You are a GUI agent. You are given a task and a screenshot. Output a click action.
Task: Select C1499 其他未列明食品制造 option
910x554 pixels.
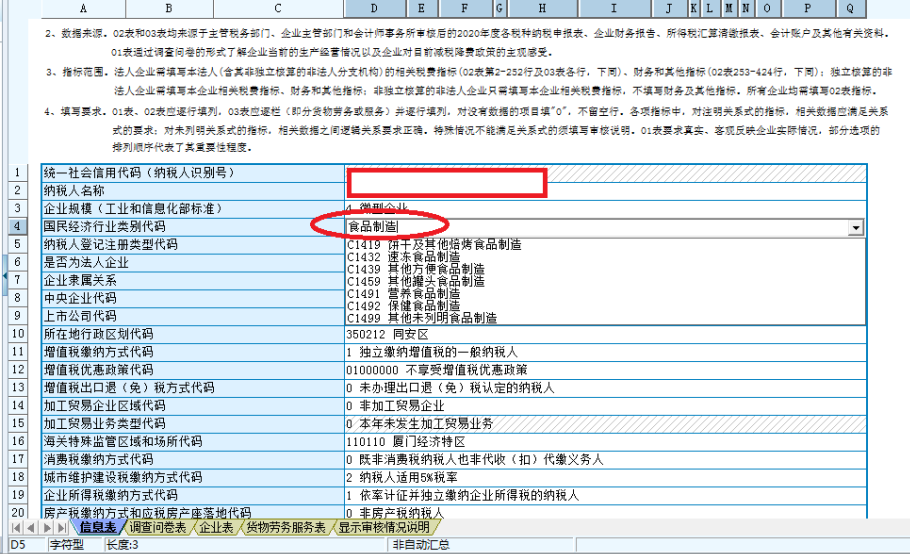[605, 318]
